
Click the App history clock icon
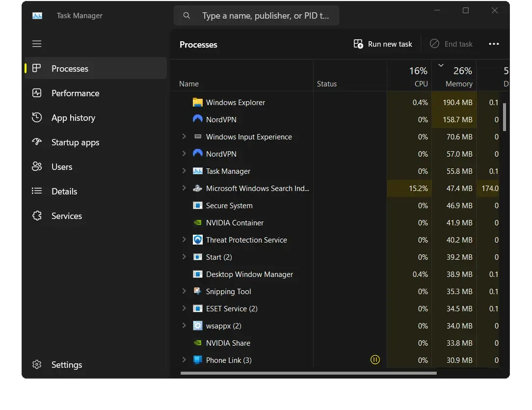click(x=37, y=117)
